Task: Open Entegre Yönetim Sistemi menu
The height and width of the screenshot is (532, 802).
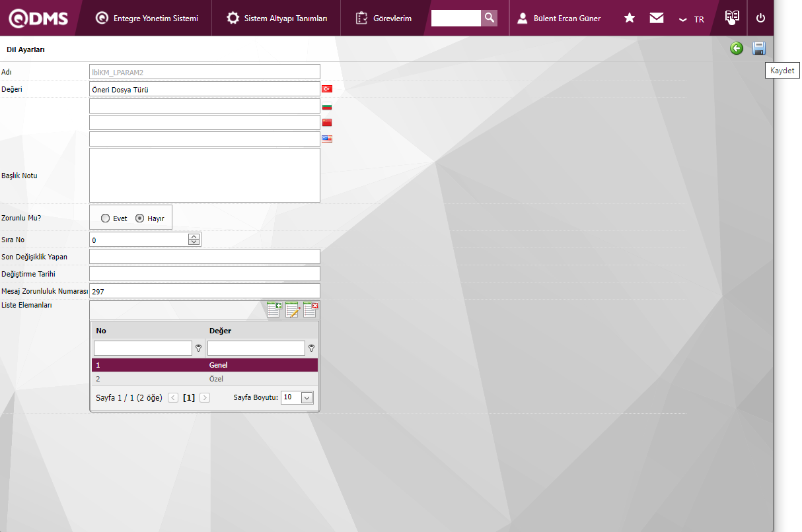Action: [x=147, y=18]
